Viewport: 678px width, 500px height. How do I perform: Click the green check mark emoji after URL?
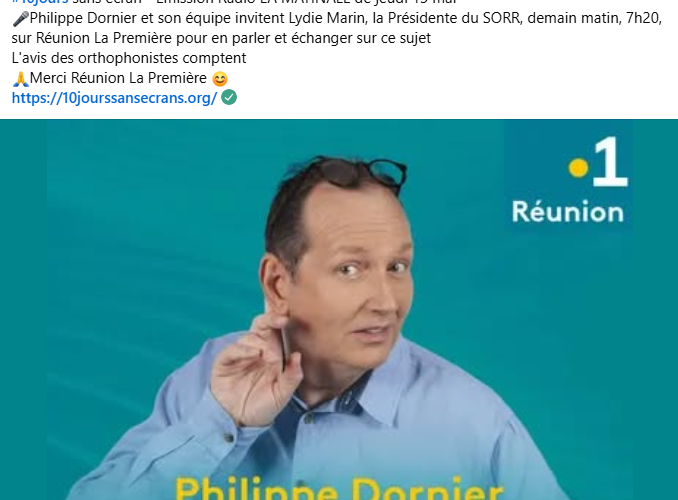[229, 97]
